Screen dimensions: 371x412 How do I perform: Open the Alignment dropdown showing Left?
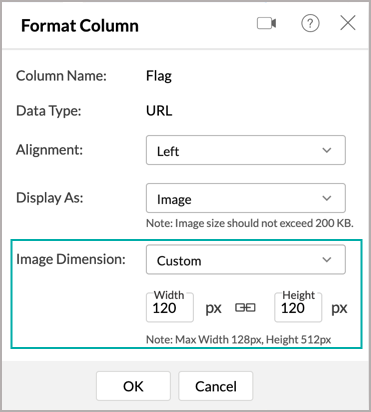click(x=246, y=150)
